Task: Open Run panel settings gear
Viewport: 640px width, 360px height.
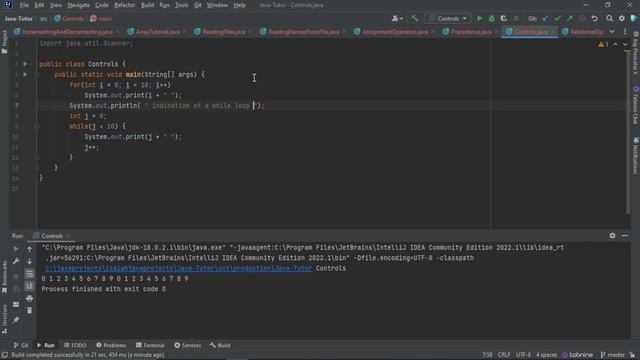Action: pyautogui.click(x=612, y=236)
